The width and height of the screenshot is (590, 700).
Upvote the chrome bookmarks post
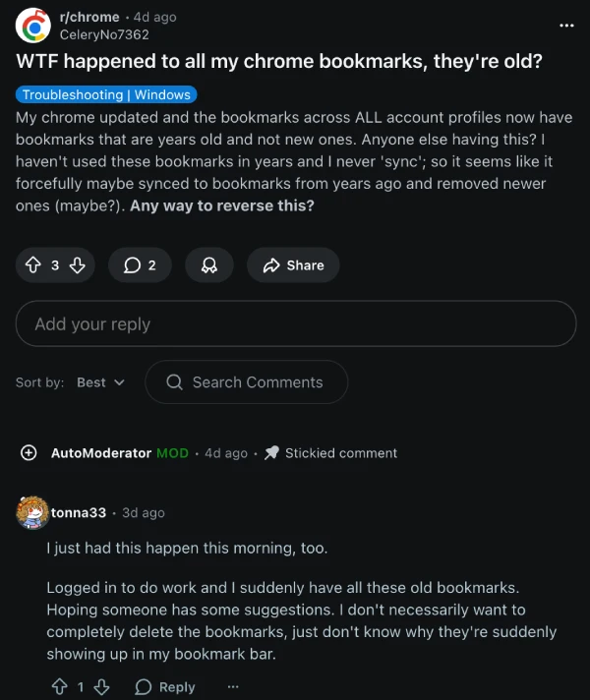32,265
